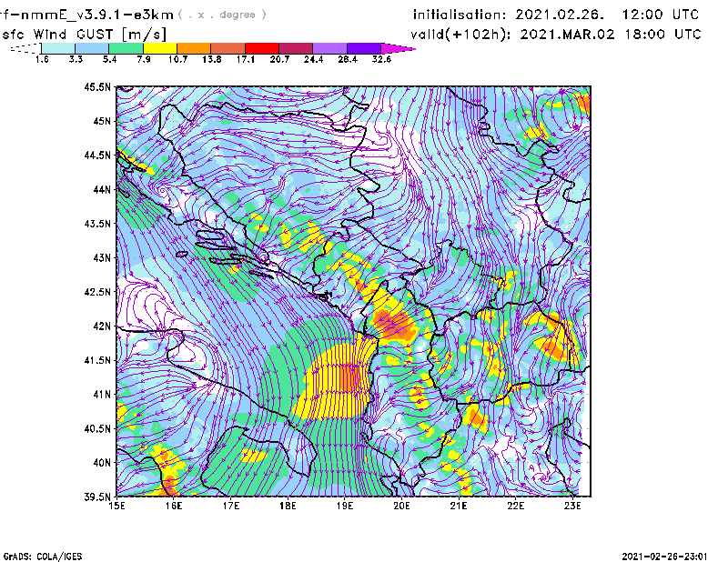Click the light purple legend swatch
This screenshot has width=728, height=562.
point(329,48)
